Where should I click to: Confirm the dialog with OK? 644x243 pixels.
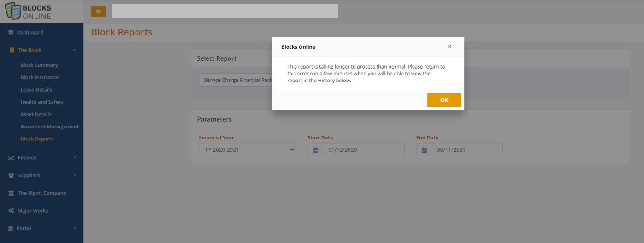tap(444, 100)
